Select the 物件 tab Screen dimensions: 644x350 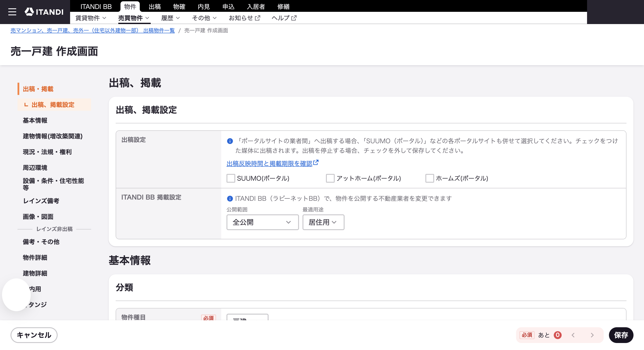point(130,7)
